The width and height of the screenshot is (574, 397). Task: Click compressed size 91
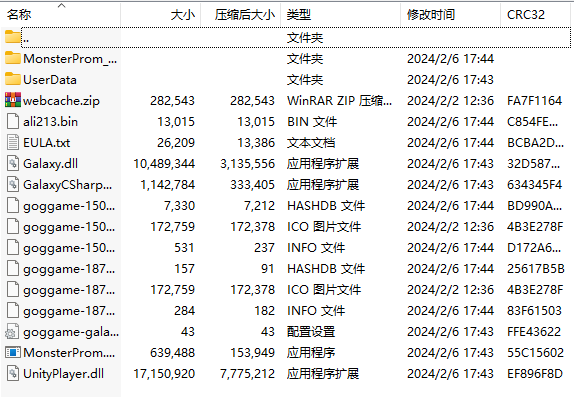[268, 269]
